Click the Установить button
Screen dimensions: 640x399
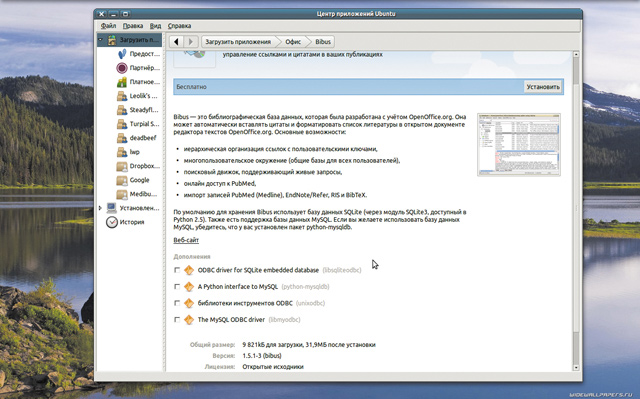[x=543, y=87]
